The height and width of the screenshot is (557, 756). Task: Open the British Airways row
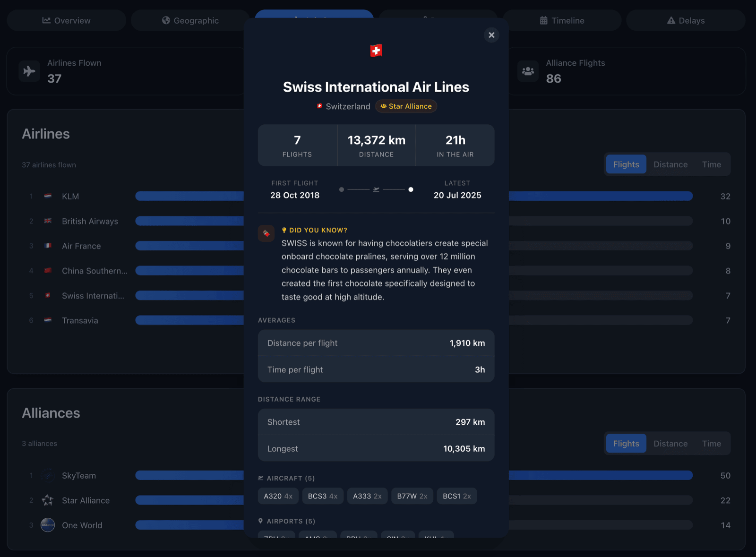click(376, 221)
